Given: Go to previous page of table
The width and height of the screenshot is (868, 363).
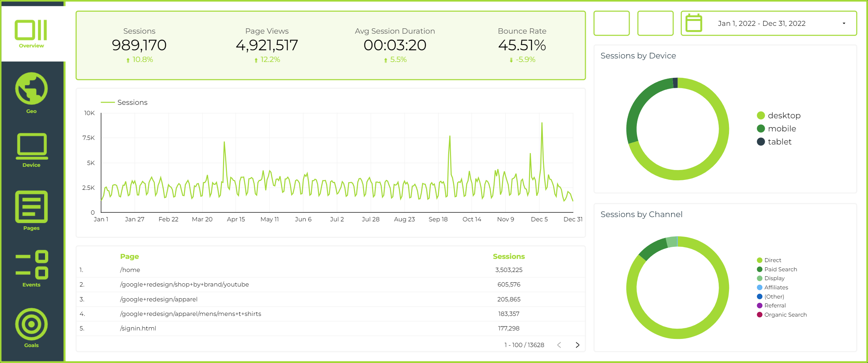Looking at the screenshot, I should tap(559, 345).
